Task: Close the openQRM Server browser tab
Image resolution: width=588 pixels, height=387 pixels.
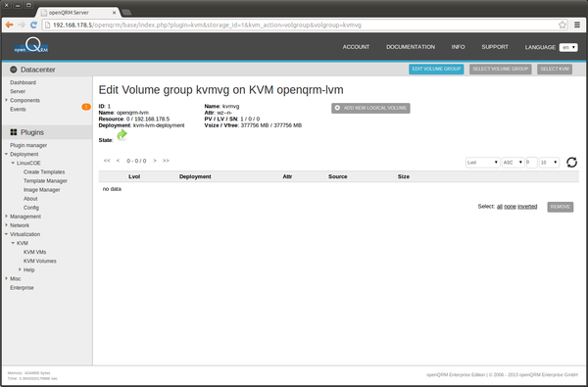Action: click(x=115, y=13)
